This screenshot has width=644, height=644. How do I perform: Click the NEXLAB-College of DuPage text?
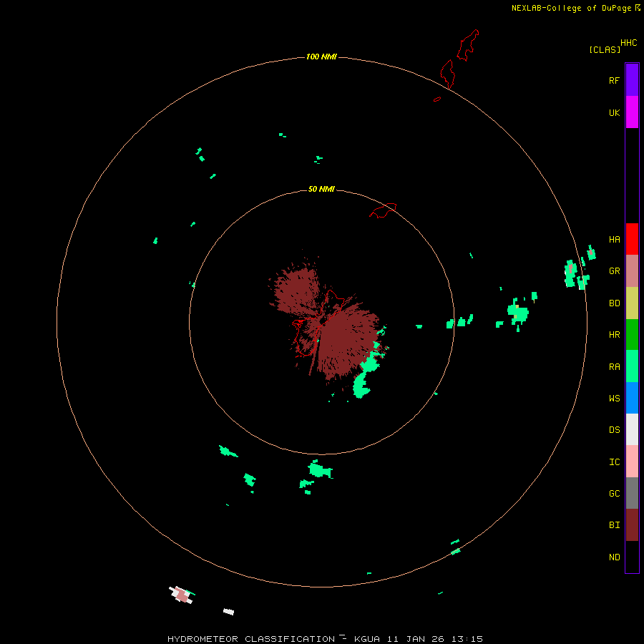pos(571,8)
